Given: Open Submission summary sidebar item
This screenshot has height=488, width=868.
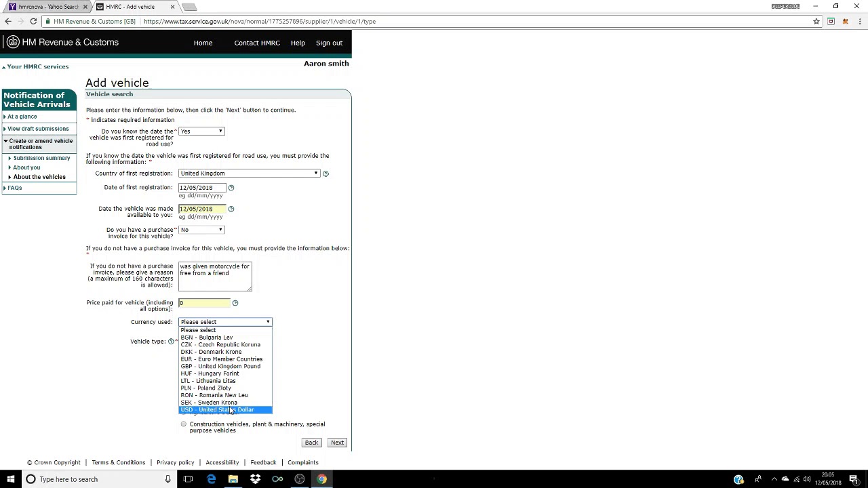Looking at the screenshot, I should (x=41, y=158).
